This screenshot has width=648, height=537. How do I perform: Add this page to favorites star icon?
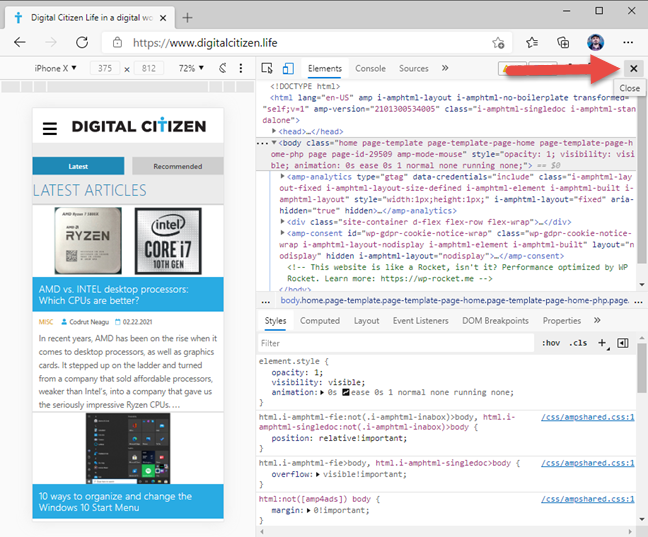coord(498,43)
